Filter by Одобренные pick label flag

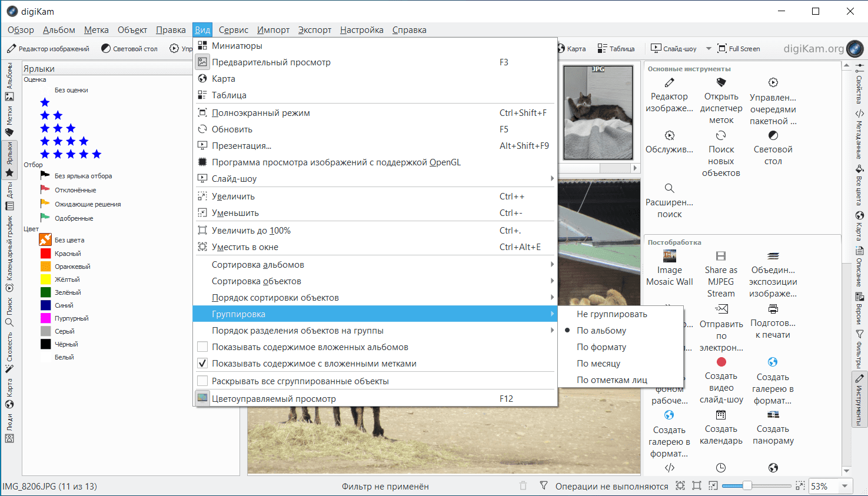click(x=66, y=218)
